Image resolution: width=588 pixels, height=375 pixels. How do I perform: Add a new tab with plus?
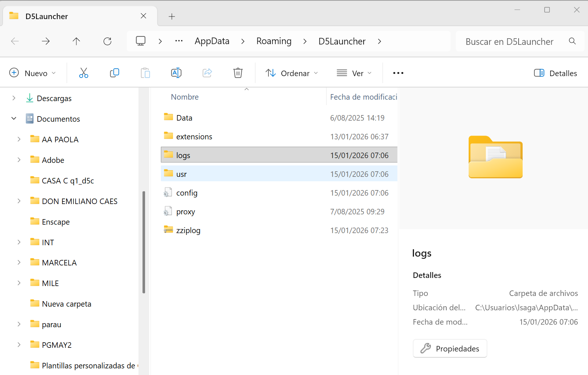coord(172,17)
